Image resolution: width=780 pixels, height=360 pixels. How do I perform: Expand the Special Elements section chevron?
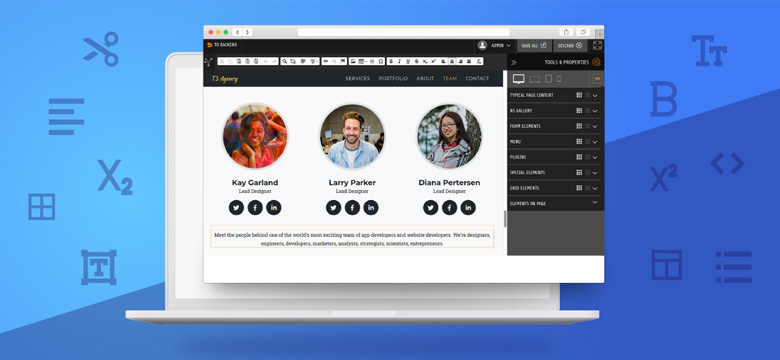(595, 173)
